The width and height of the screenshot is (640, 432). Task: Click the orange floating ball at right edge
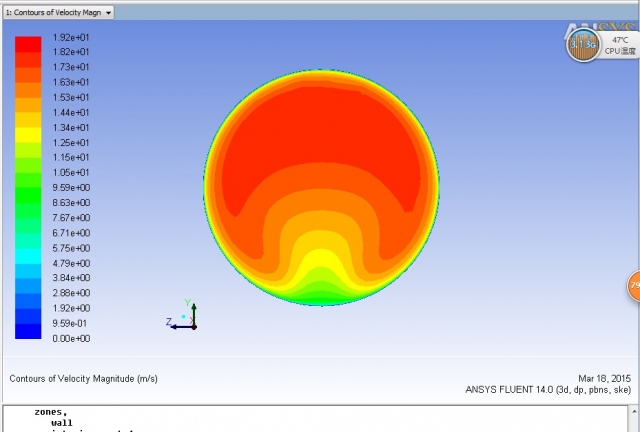point(634,287)
